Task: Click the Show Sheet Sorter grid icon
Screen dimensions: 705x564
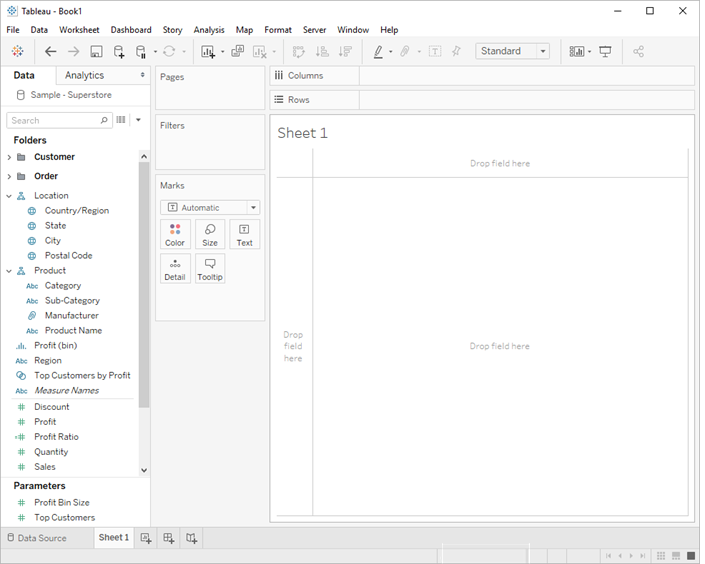Action: coord(661,556)
